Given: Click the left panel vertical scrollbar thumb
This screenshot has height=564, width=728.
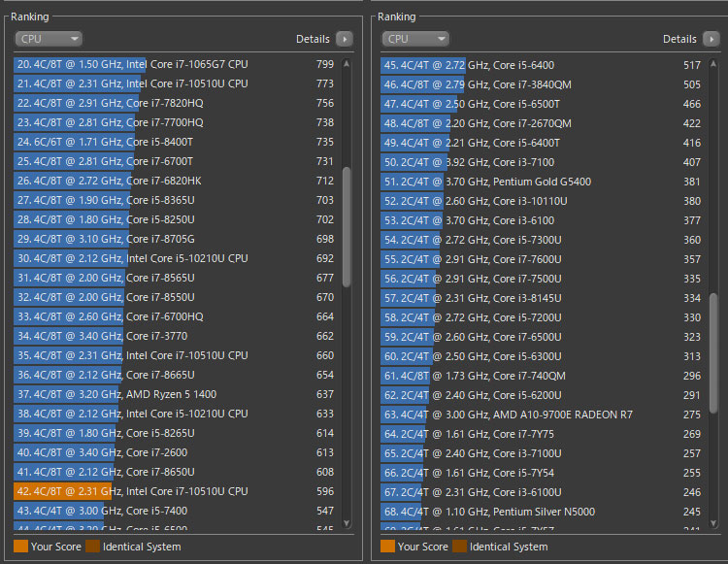Looking at the screenshot, I should point(347,226).
